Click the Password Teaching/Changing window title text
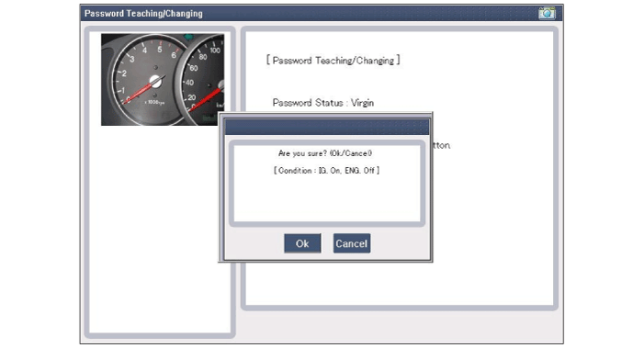644x348 pixels. [x=143, y=14]
